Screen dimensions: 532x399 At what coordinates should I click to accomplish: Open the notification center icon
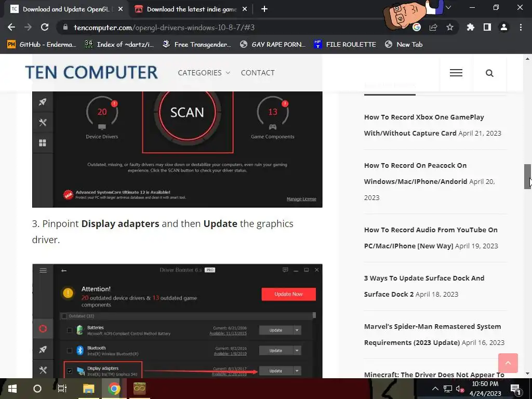point(515,389)
